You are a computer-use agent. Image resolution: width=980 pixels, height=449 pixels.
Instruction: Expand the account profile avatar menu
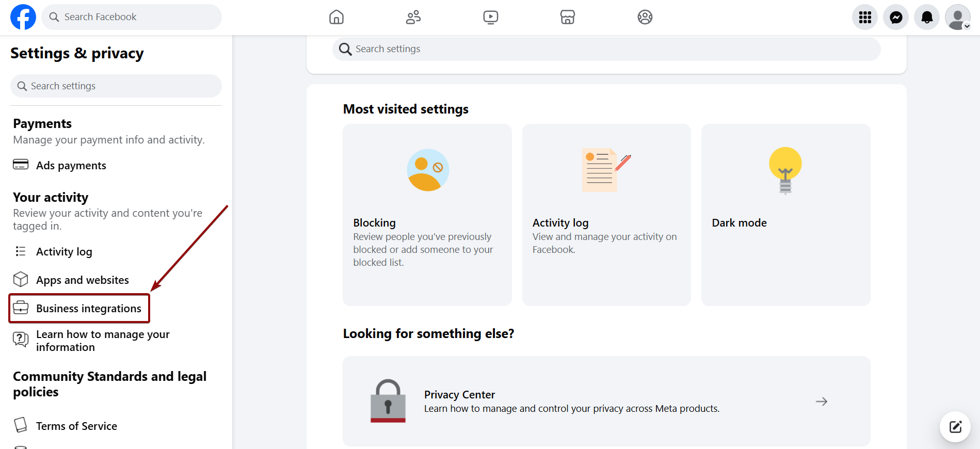click(958, 18)
